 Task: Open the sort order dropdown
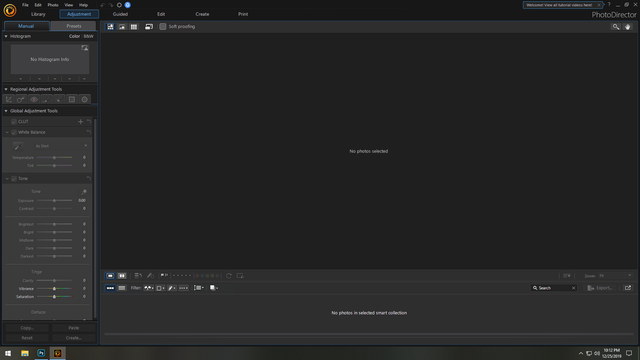(199, 288)
